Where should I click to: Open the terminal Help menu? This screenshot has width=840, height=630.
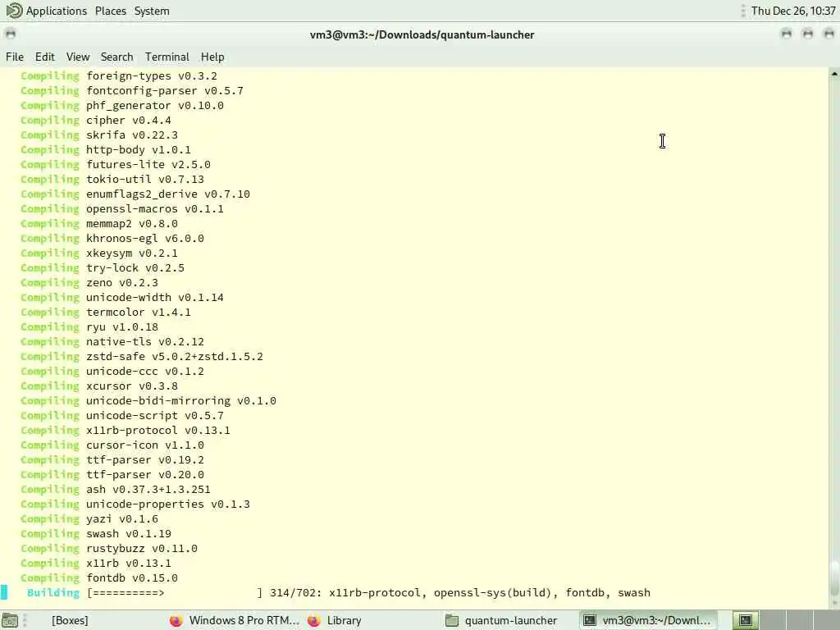coord(212,57)
